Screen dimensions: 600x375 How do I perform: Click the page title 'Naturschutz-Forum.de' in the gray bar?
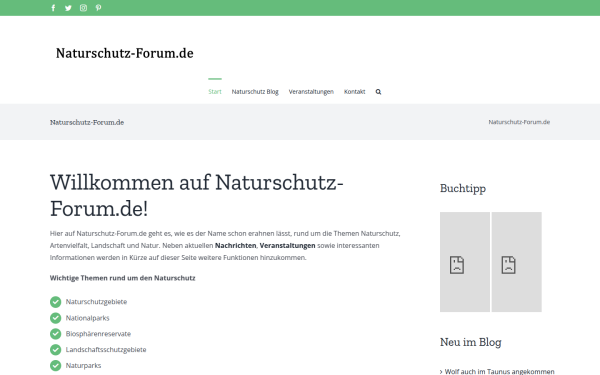point(87,122)
